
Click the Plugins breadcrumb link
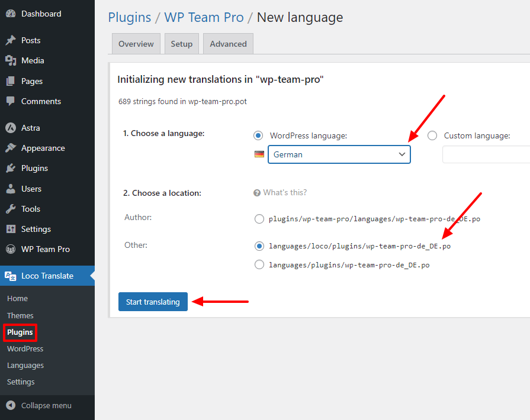[x=130, y=18]
